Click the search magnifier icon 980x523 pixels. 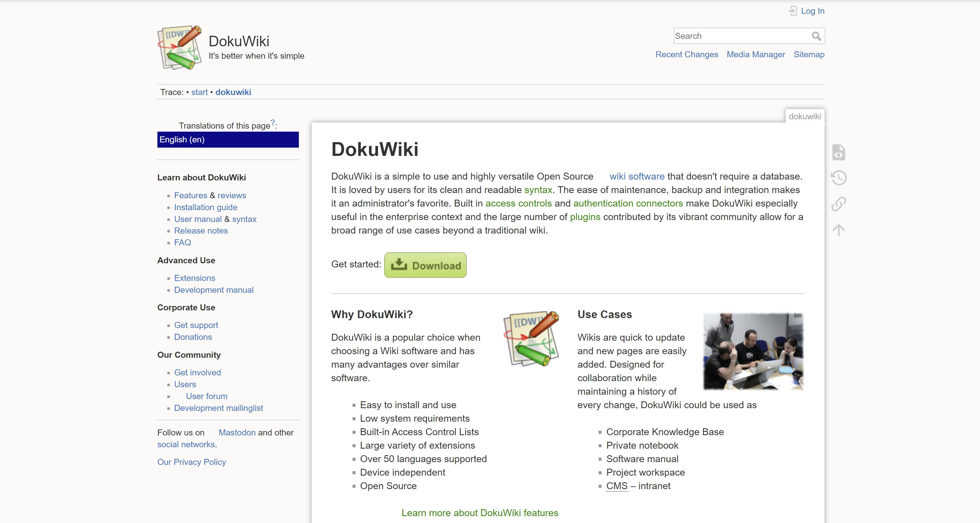816,36
